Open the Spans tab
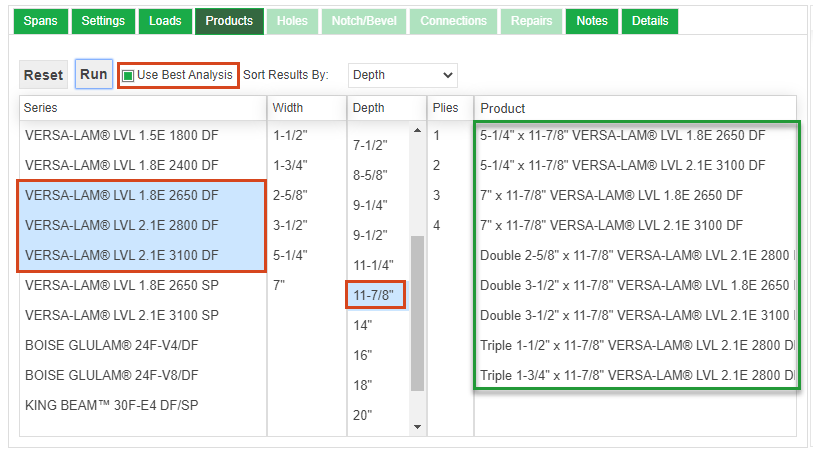The height and width of the screenshot is (452, 813). click(x=40, y=21)
